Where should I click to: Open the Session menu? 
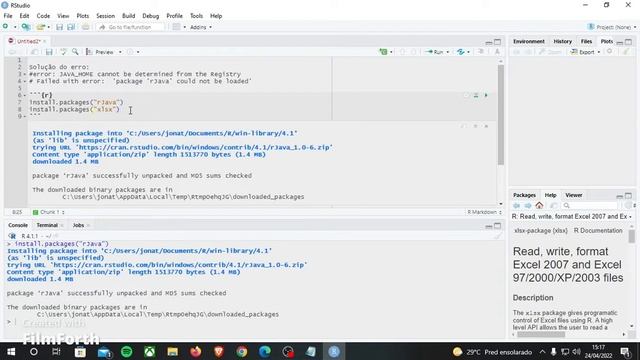coord(105,16)
